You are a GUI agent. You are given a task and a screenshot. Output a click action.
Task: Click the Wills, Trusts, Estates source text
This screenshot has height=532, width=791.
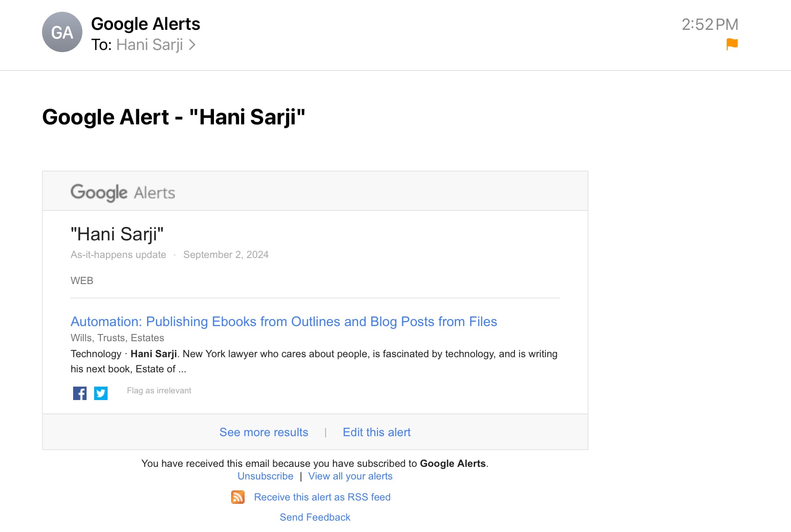[117, 338]
